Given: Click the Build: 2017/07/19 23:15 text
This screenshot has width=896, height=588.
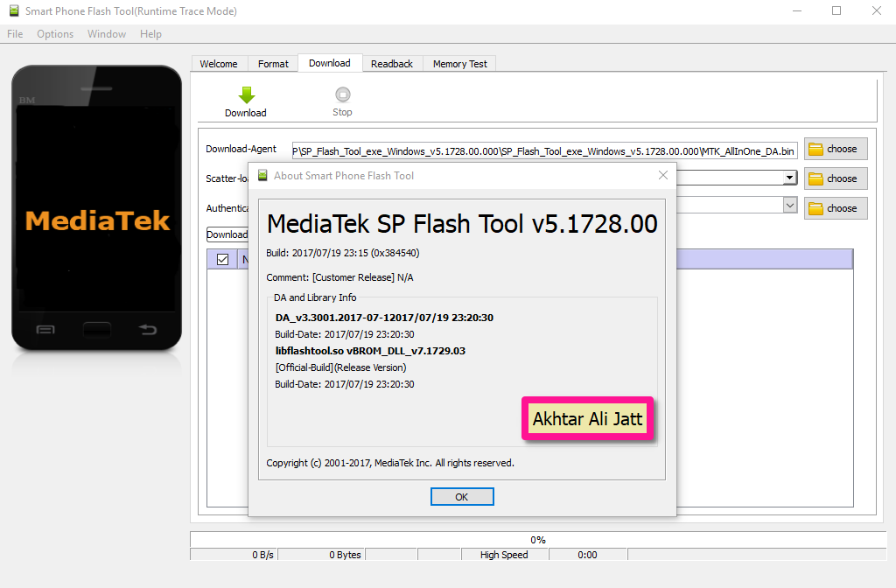Looking at the screenshot, I should pyautogui.click(x=343, y=253).
